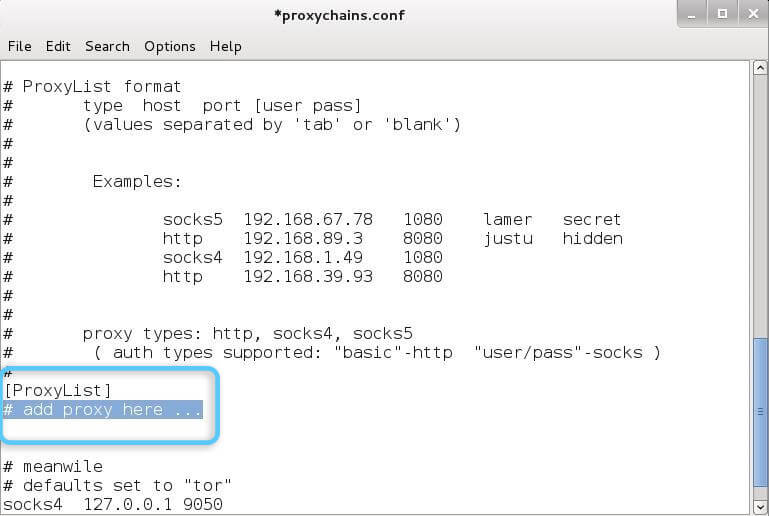Open the File menu
Viewport: 769px width, 516px height.
tap(20, 47)
